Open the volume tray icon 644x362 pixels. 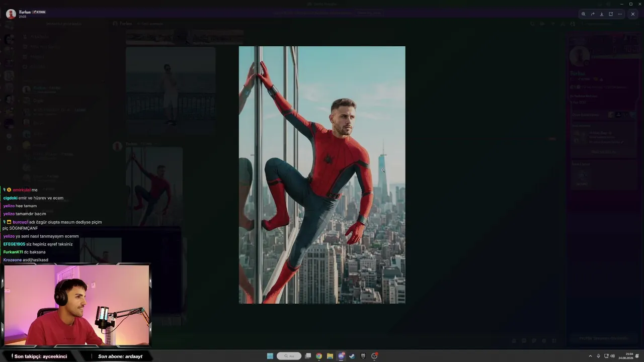click(612, 356)
